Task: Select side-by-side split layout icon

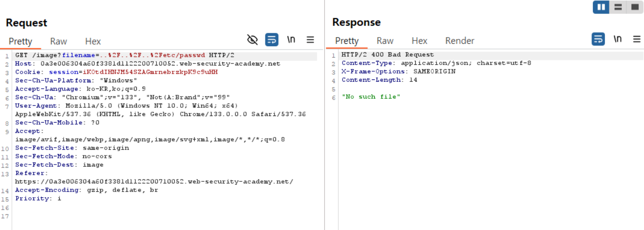Action: [x=601, y=7]
